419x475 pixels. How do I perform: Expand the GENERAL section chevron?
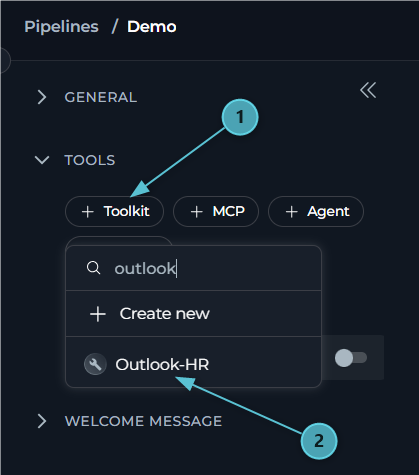pos(42,97)
